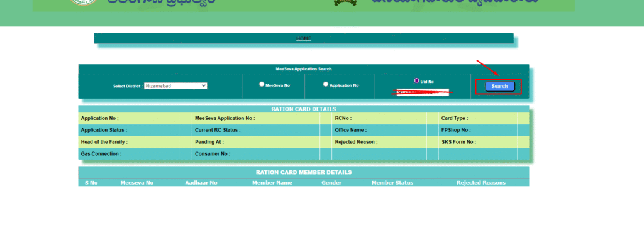The image size is (644, 230).
Task: Click the 'MeeSeva Application Search' title
Action: [x=304, y=69]
